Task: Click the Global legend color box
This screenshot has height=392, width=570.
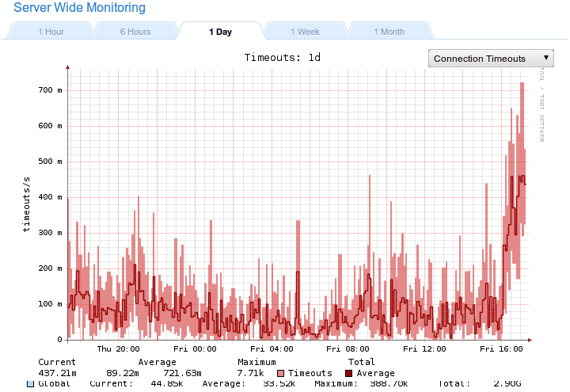Action: coord(31,384)
